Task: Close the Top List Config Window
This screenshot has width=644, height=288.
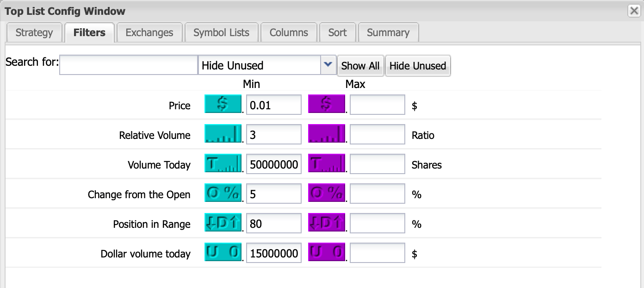Action: [x=634, y=11]
